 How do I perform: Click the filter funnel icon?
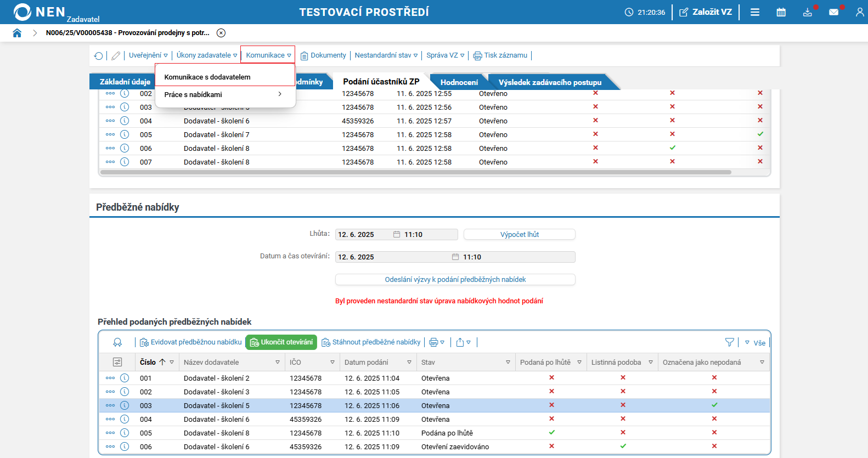tap(729, 342)
